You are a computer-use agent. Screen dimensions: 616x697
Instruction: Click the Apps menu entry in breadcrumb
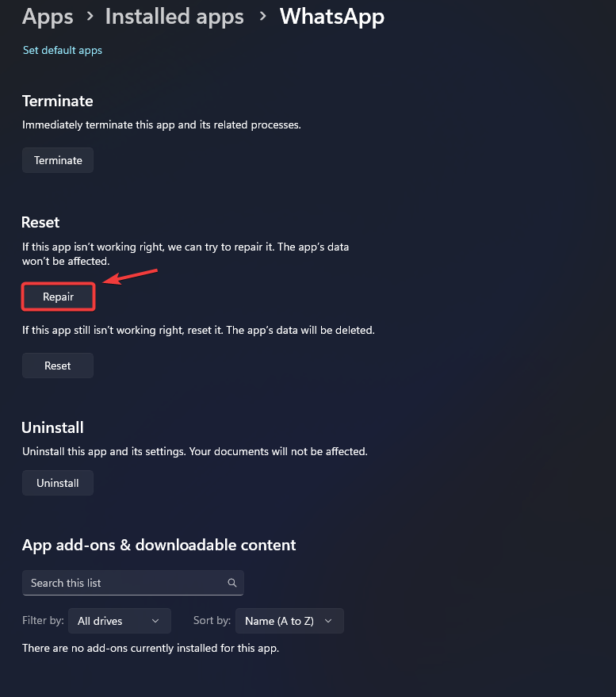(x=47, y=16)
